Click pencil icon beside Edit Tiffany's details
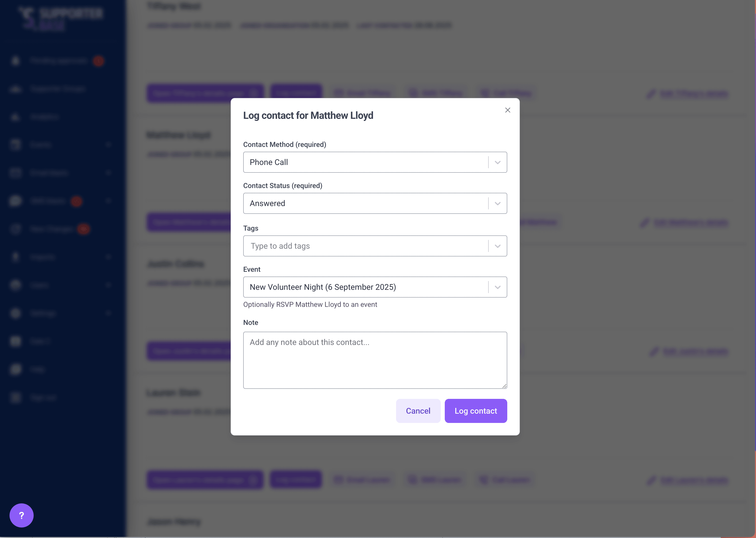756x538 pixels. pyautogui.click(x=651, y=94)
